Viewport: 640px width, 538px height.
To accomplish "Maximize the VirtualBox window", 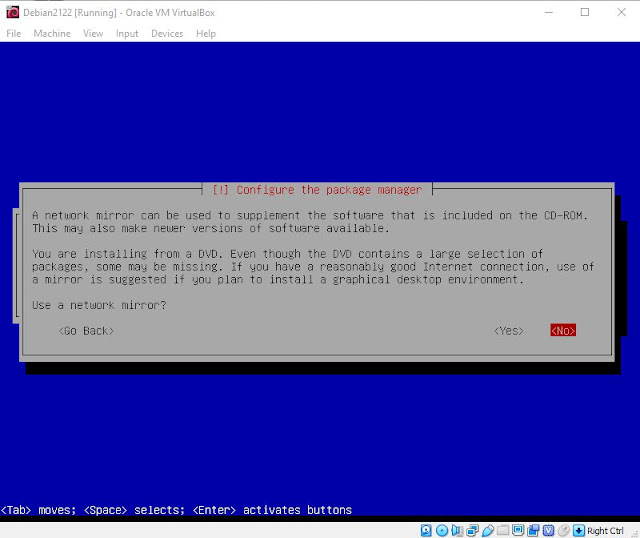I will (x=585, y=12).
